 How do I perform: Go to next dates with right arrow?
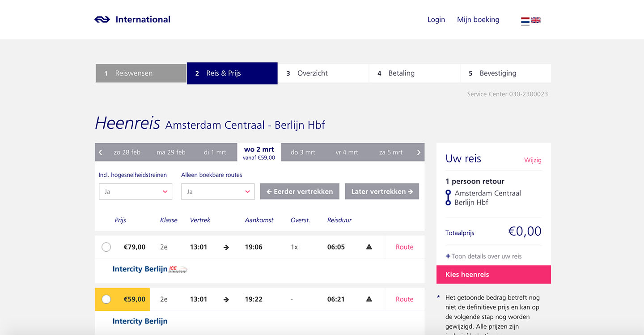click(x=419, y=153)
